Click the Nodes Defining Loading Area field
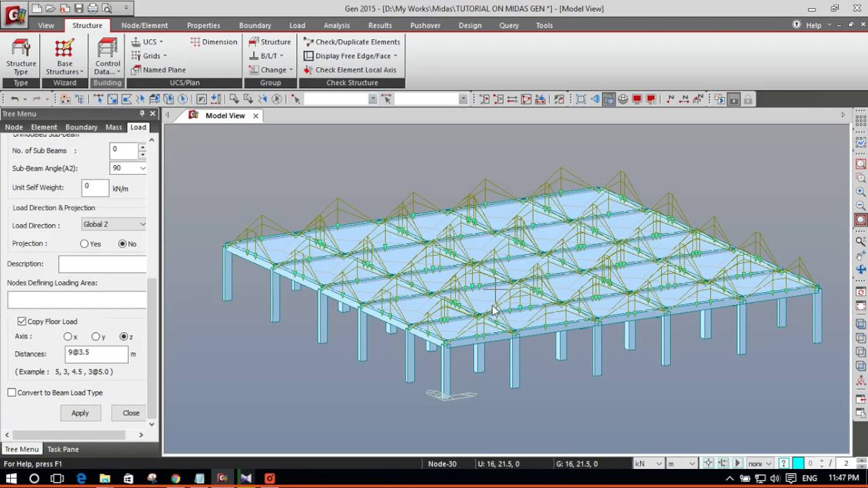 [77, 300]
